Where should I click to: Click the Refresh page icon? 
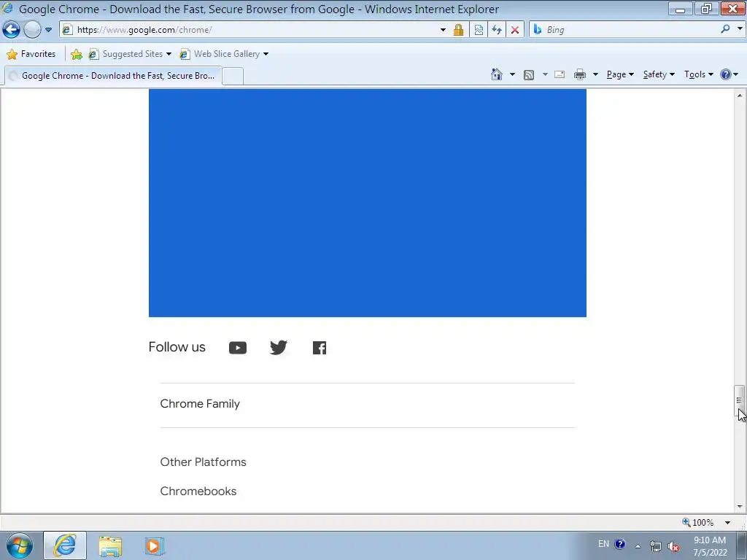(x=497, y=29)
